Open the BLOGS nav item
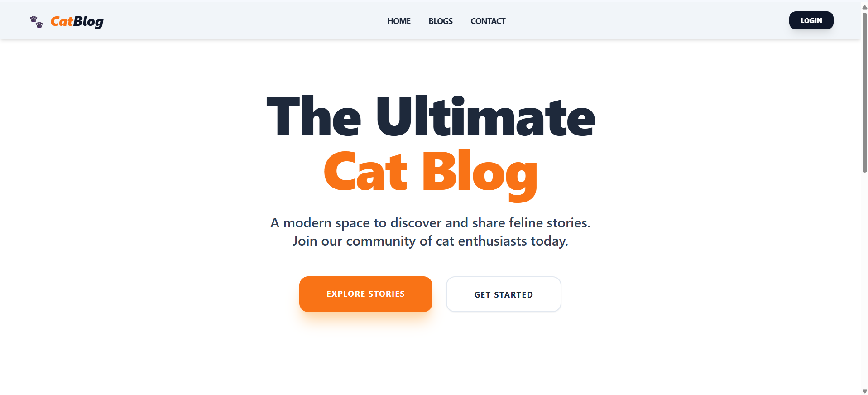 pos(441,21)
